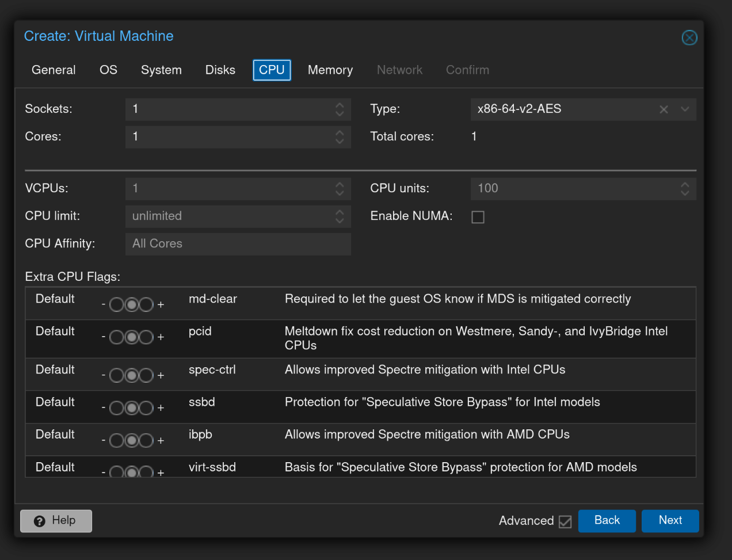The height and width of the screenshot is (560, 732).
Task: Jump to the Memory tab
Action: 330,70
